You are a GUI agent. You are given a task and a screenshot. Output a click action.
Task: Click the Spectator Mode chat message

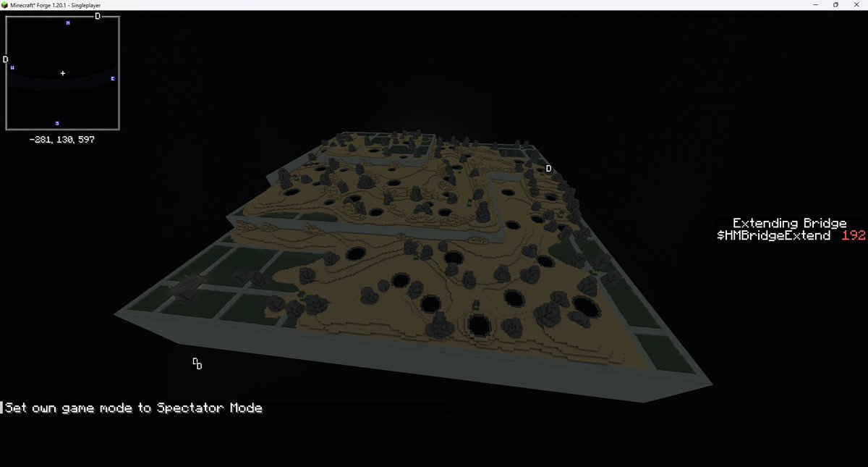tap(132, 408)
